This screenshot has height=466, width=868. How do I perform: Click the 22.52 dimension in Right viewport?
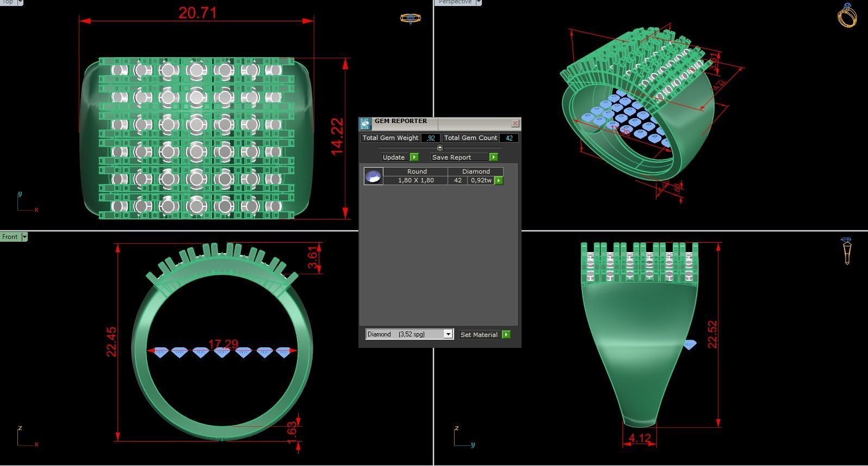click(x=712, y=334)
